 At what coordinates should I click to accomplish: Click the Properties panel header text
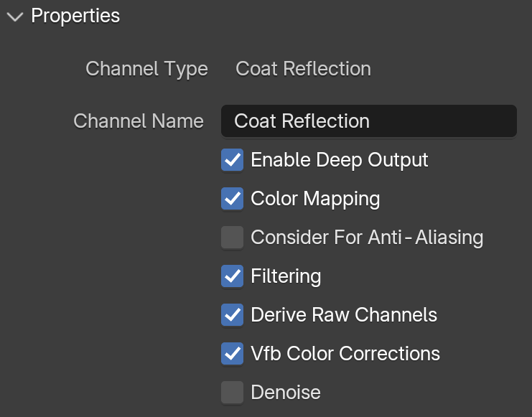(75, 16)
